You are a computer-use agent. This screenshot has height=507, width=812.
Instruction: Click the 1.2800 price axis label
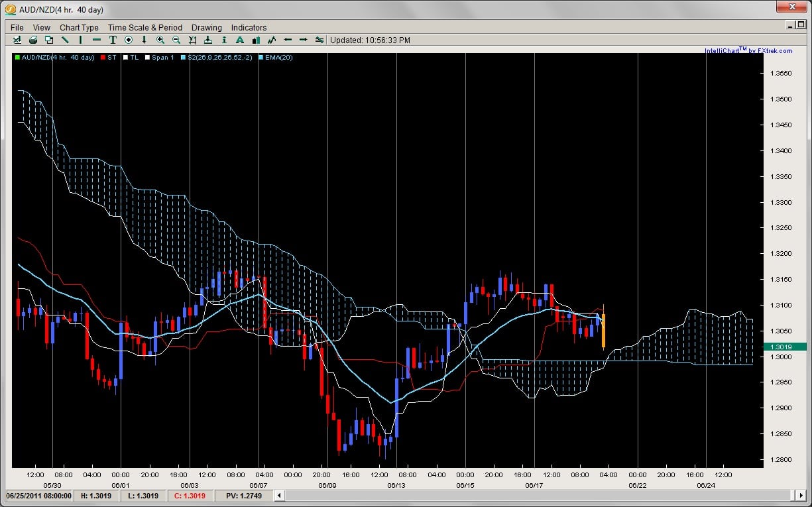tap(780, 460)
